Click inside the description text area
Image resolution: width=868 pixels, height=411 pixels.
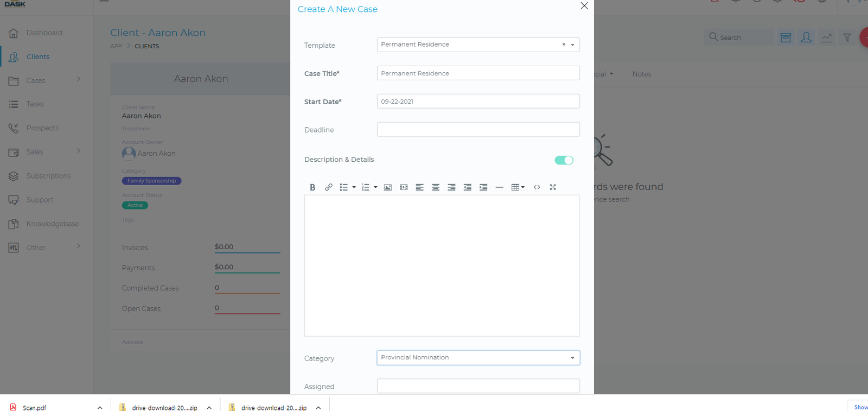pyautogui.click(x=442, y=265)
